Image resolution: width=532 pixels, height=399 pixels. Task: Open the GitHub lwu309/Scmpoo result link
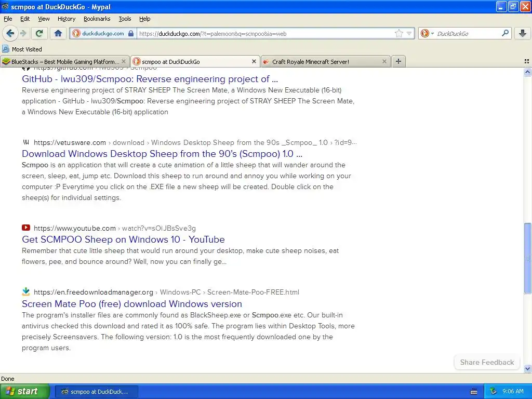(150, 79)
